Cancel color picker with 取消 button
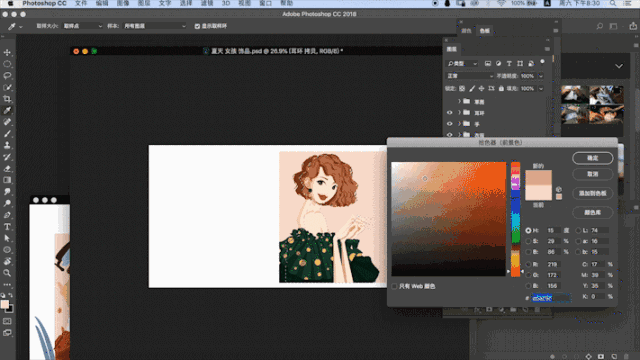This screenshot has height=360, width=640. pyautogui.click(x=592, y=174)
